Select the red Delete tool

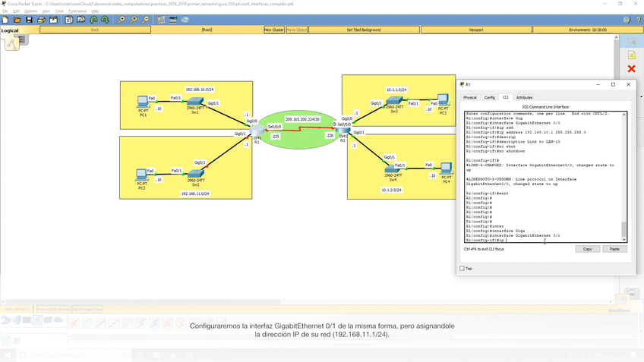tap(631, 69)
